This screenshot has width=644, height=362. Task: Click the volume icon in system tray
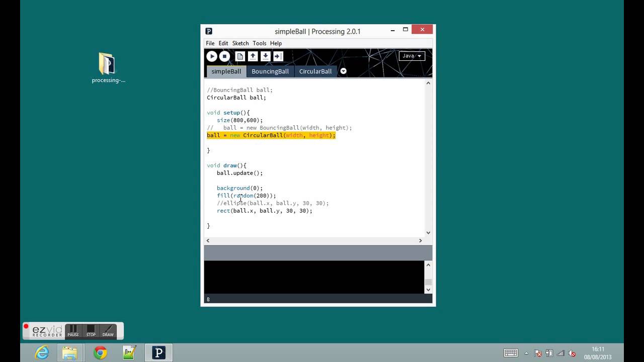[573, 353]
